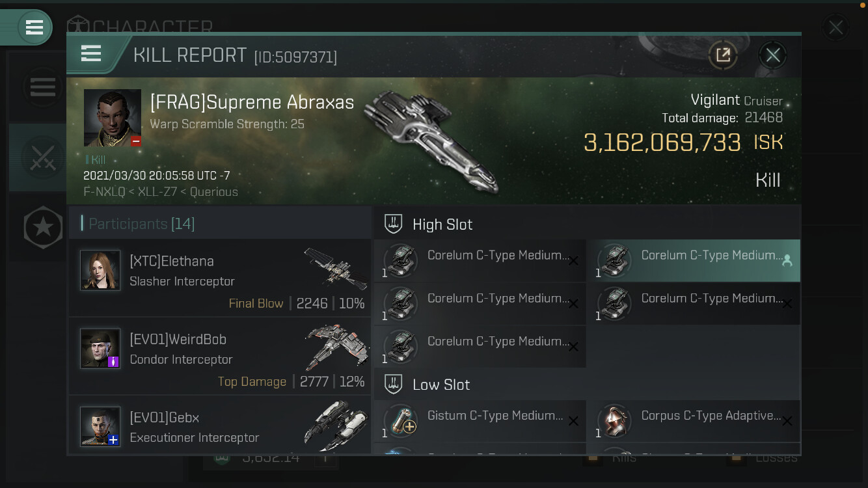Open Elethana's pilot portrait

click(x=100, y=270)
